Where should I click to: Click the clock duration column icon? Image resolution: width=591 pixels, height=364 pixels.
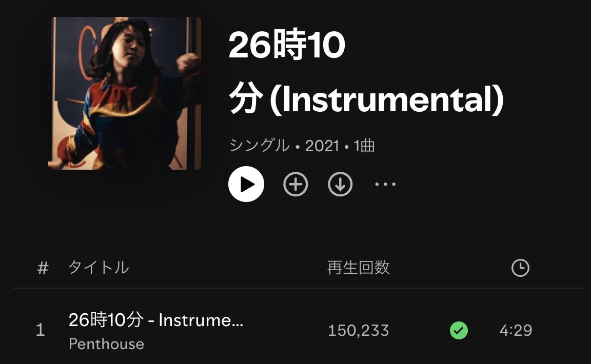(520, 268)
